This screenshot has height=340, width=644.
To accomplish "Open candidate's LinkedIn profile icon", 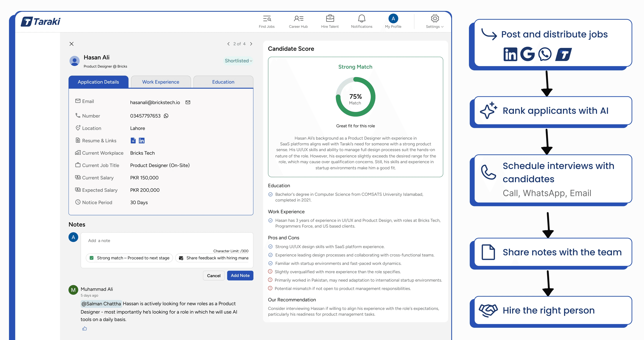I will (x=141, y=141).
